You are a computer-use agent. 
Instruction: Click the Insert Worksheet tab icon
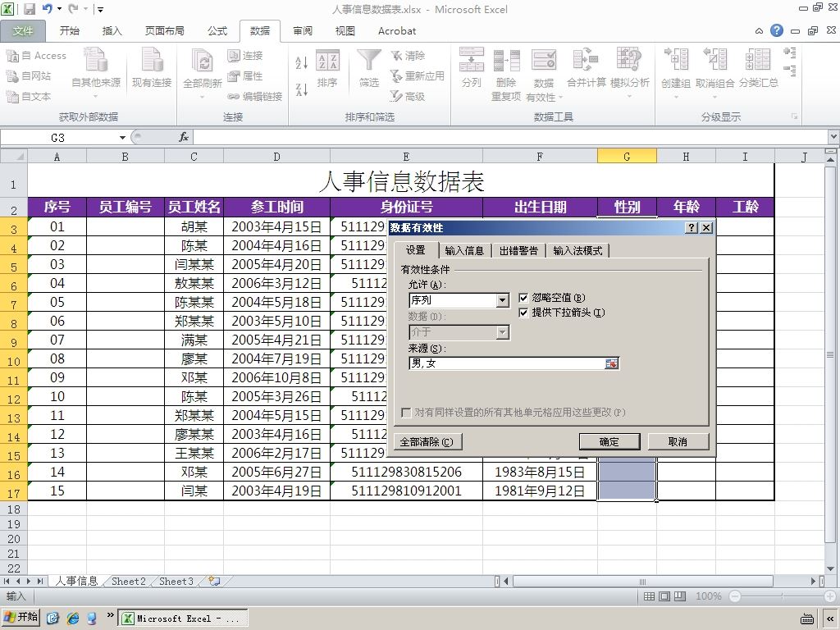[x=214, y=582]
